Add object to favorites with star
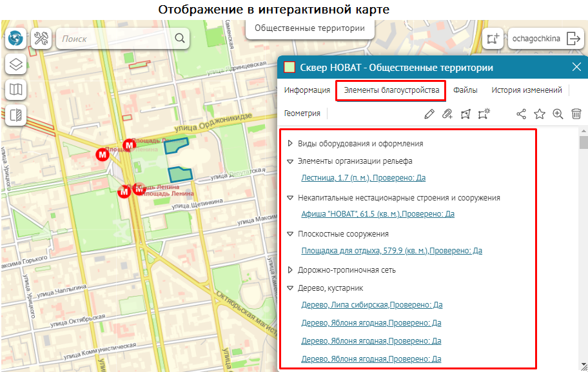Screen dimensions: 588x372 click(540, 114)
